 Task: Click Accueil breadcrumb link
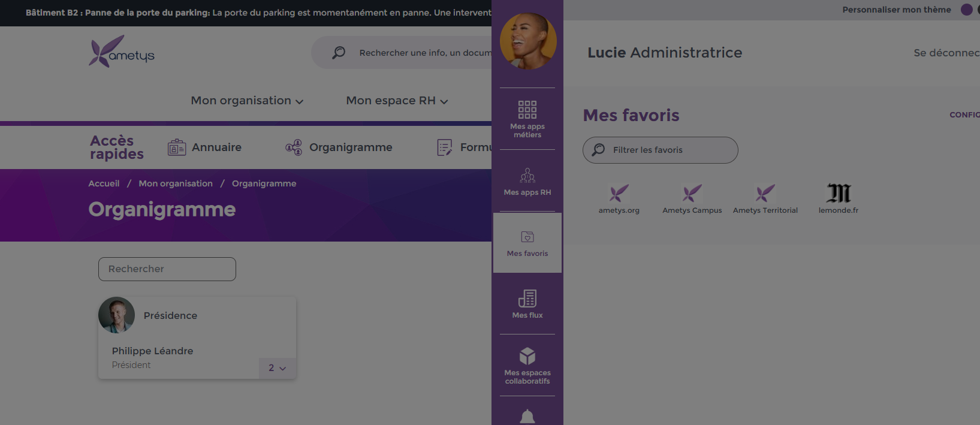point(104,183)
